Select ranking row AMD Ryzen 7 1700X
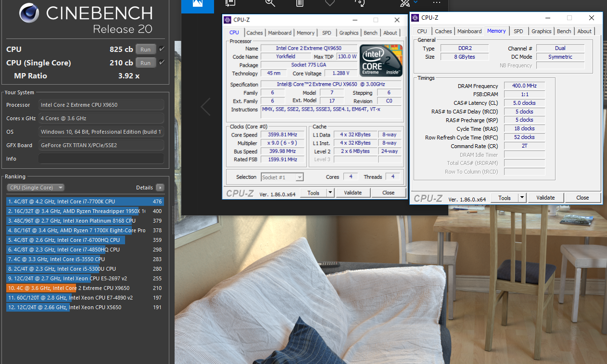Screen dimensions: 607x364 85,230
